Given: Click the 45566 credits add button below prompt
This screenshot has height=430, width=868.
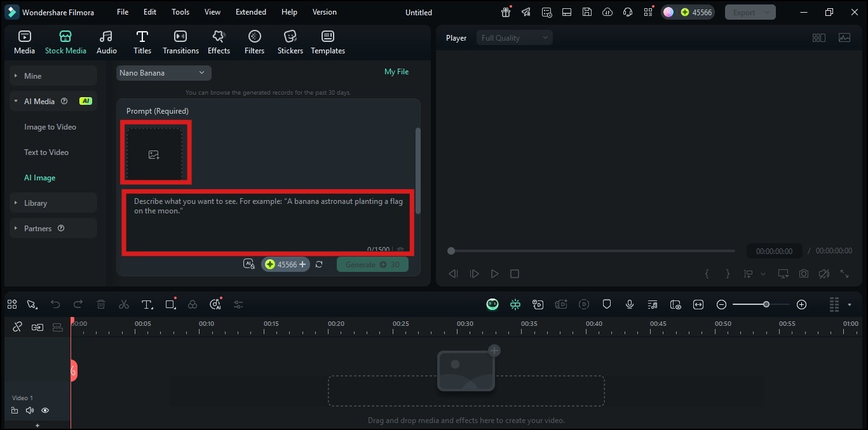Looking at the screenshot, I should coord(285,264).
